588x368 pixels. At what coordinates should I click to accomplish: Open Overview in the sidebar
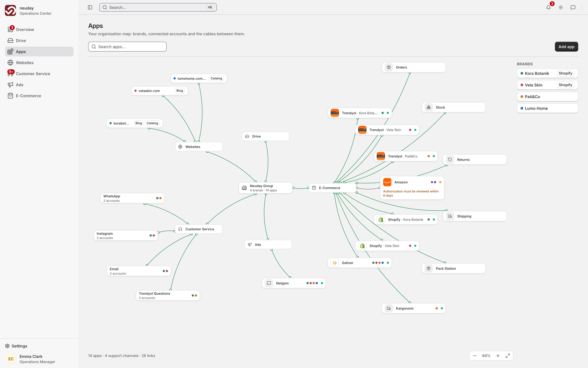pos(39,29)
